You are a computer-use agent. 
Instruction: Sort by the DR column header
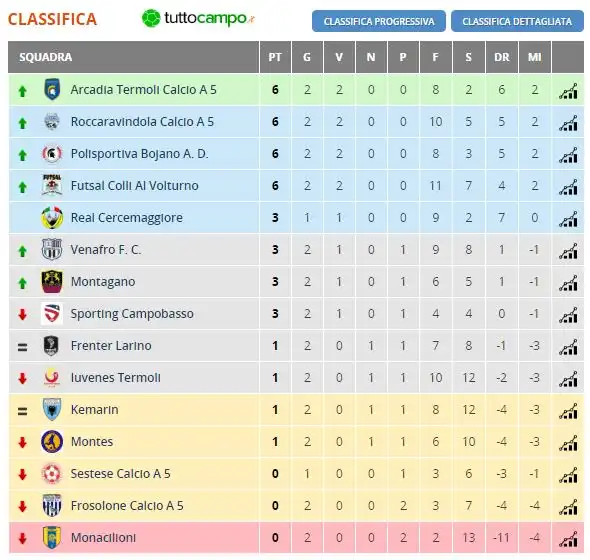pyautogui.click(x=502, y=57)
